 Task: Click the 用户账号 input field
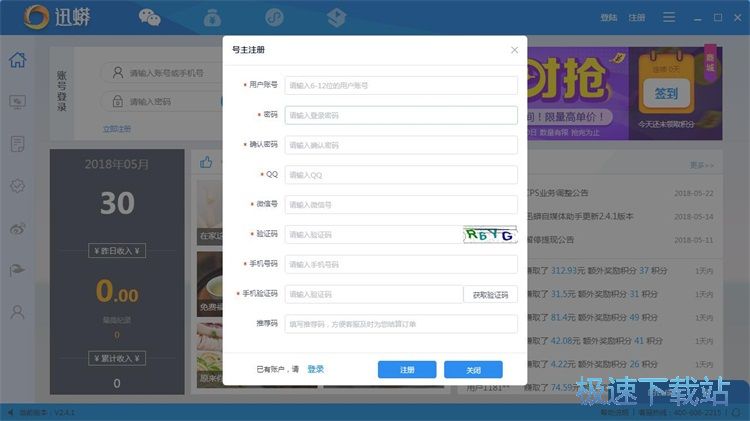[x=401, y=85]
